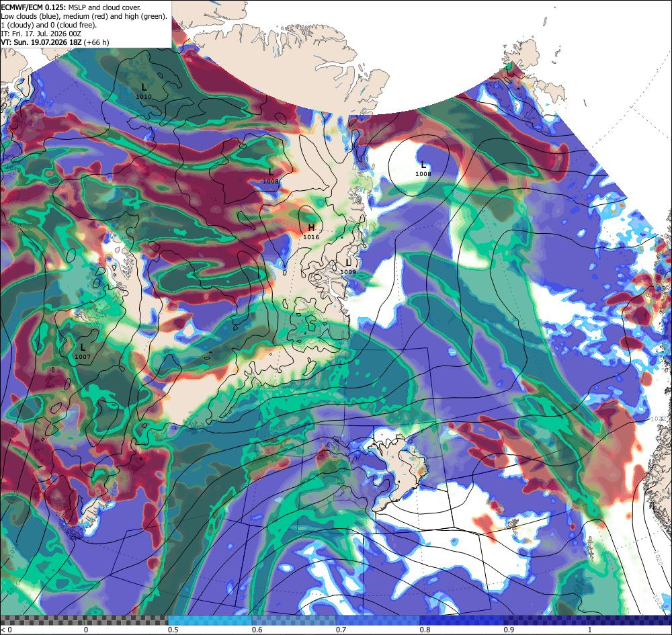Click the "H" high pressure marker above 1016
This screenshot has width=672, height=635.
(311, 228)
